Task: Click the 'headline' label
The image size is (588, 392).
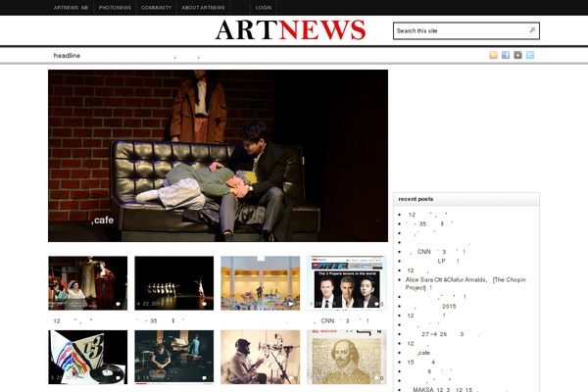Action: (x=67, y=56)
